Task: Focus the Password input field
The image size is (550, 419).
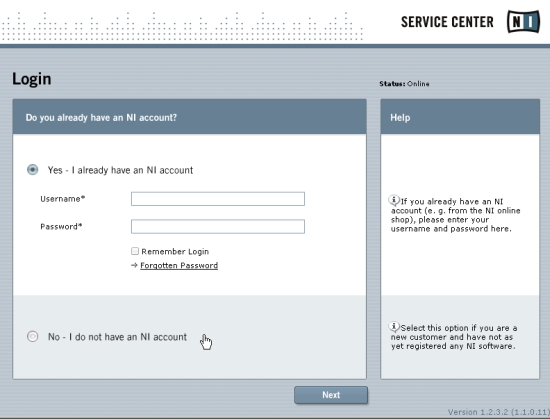Action: tap(218, 227)
